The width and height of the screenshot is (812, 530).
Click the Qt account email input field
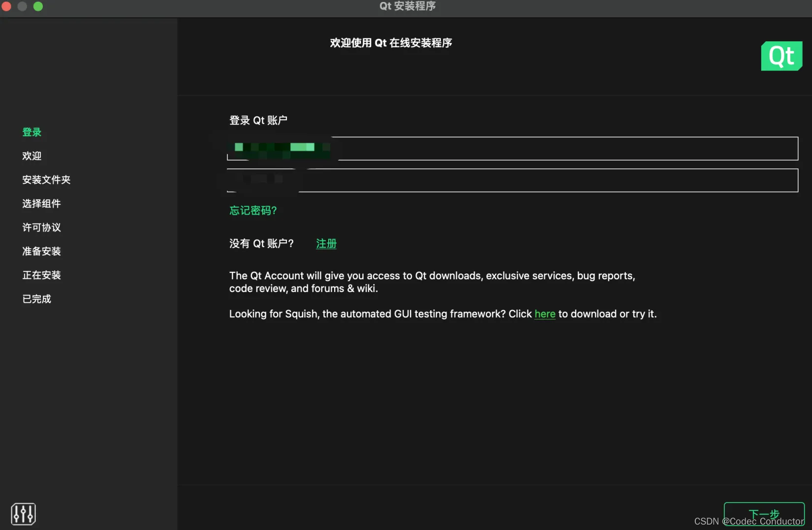tap(512, 148)
